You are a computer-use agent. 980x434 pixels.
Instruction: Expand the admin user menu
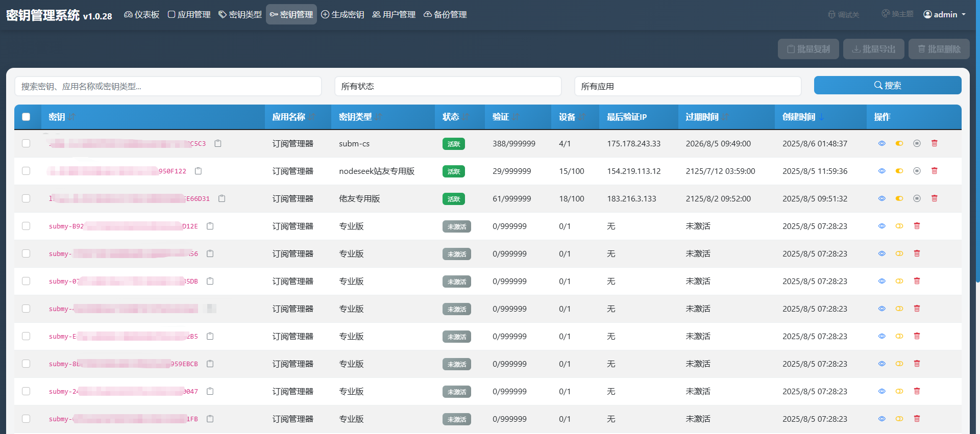tap(945, 14)
